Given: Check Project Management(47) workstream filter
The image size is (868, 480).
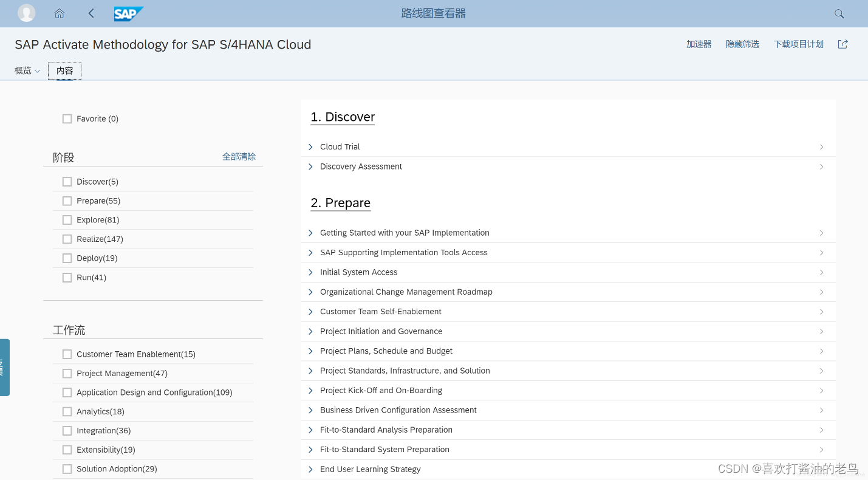Looking at the screenshot, I should pyautogui.click(x=67, y=374).
